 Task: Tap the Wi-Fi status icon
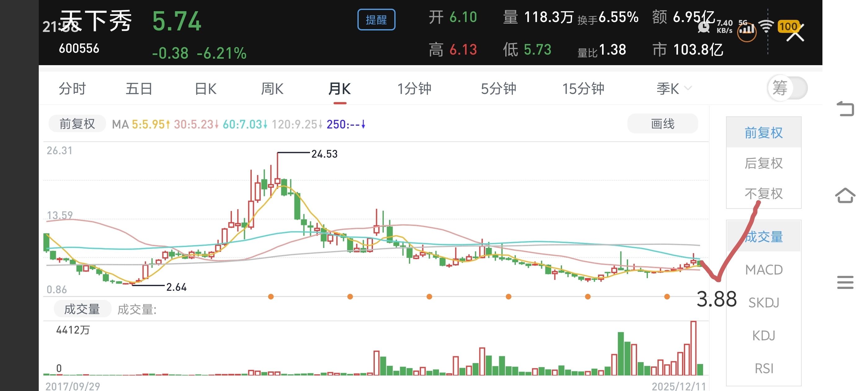[x=766, y=26]
